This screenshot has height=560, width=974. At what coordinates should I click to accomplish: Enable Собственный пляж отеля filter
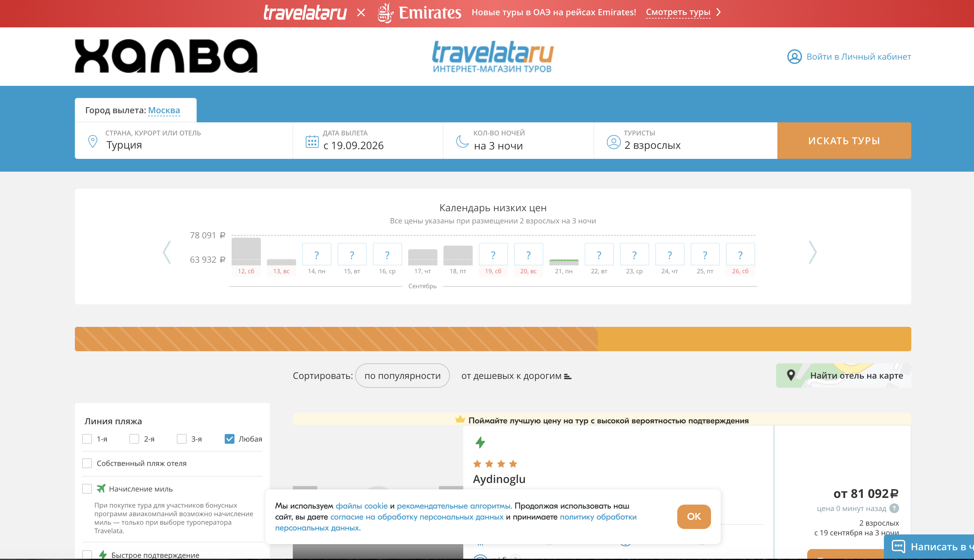87,463
